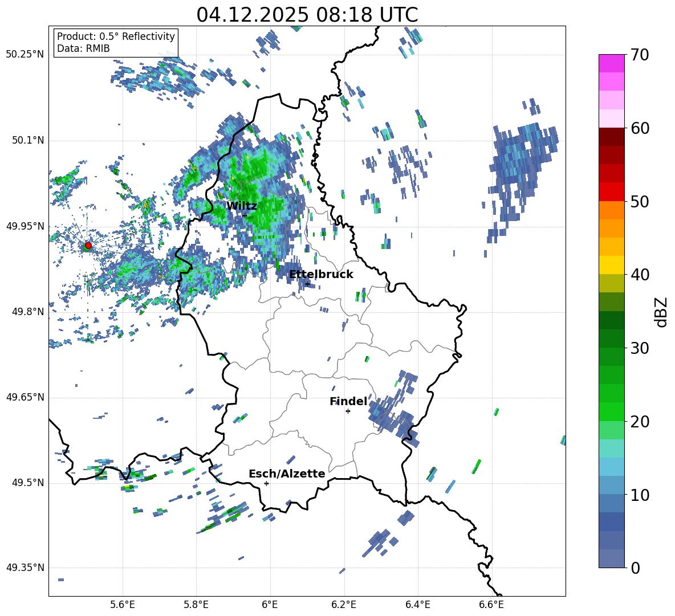Click the 0 colorbar tick label
675x616 pixels.
[x=635, y=568]
